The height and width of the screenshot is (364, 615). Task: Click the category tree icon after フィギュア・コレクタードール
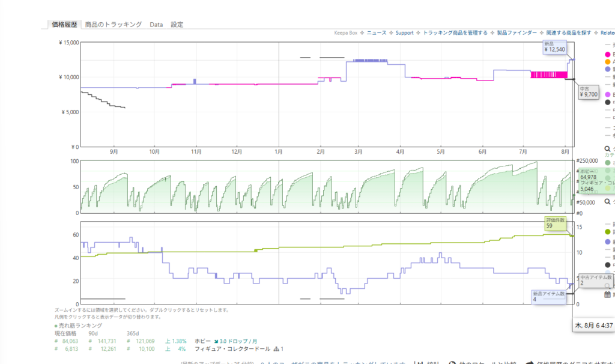[276, 349]
